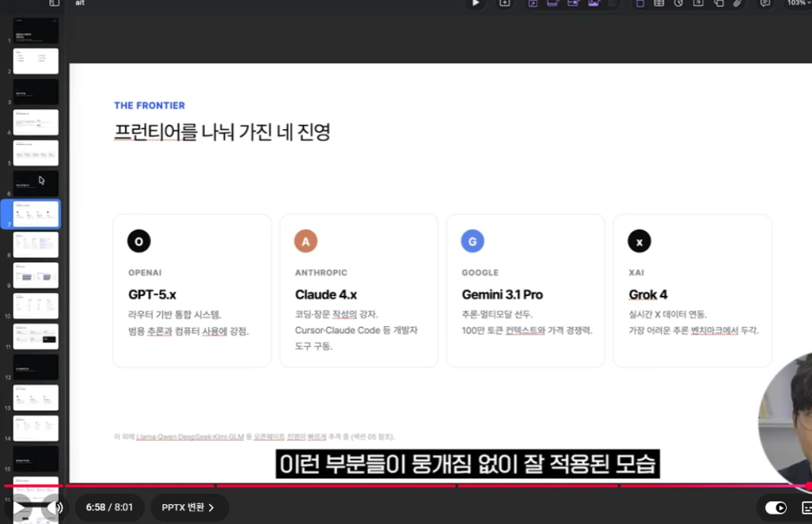Image resolution: width=812 pixels, height=524 pixels.
Task: Select slide 4 thumbnail
Action: [x=36, y=122]
